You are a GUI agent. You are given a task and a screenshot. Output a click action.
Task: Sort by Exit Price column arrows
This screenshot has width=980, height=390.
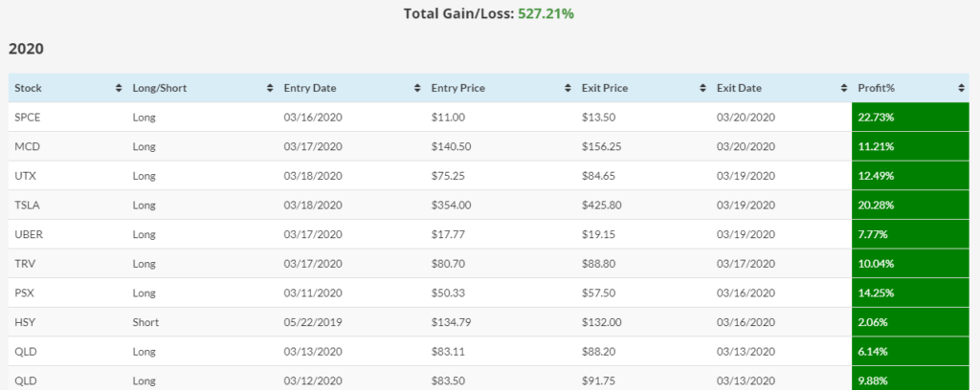703,89
